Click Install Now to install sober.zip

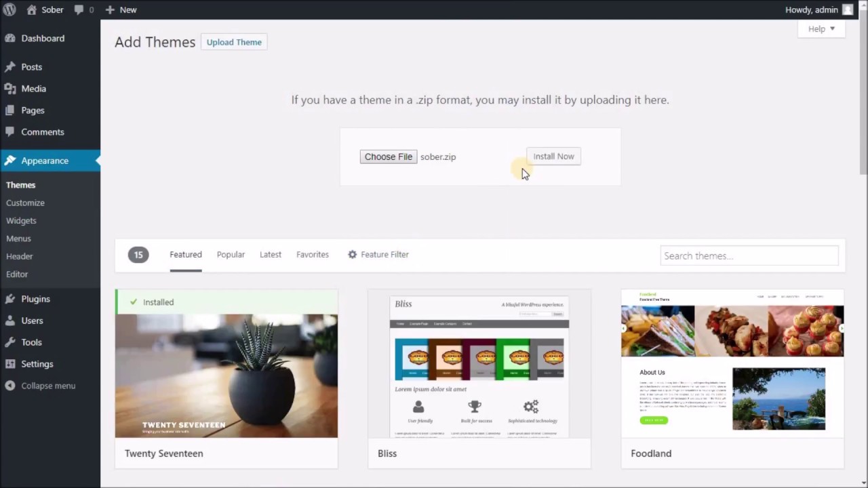[x=553, y=157]
